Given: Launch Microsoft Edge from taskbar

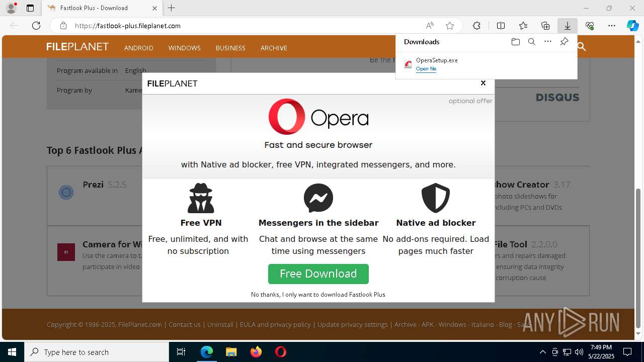Looking at the screenshot, I should point(207,352).
